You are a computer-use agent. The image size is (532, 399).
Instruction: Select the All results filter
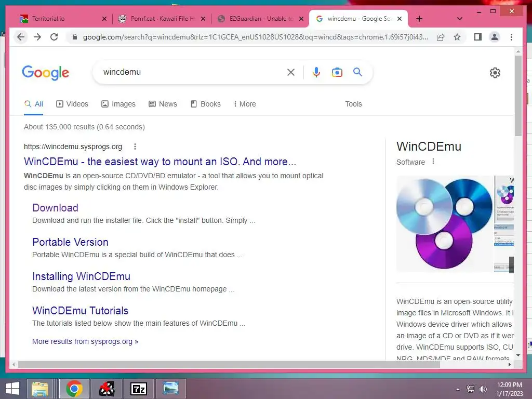pos(34,104)
